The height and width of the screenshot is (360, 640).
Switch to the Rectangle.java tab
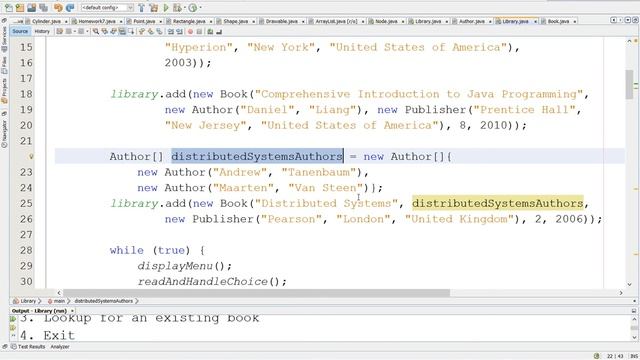tap(189, 21)
